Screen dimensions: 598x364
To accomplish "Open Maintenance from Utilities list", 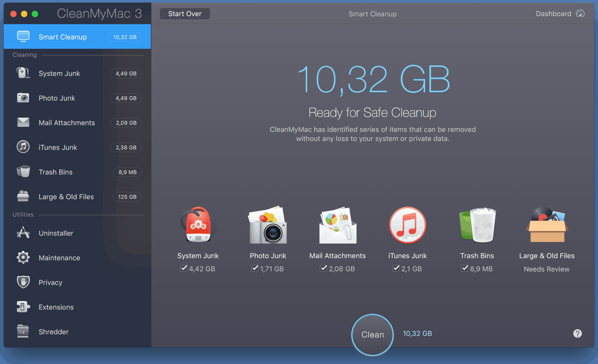I will [x=59, y=258].
